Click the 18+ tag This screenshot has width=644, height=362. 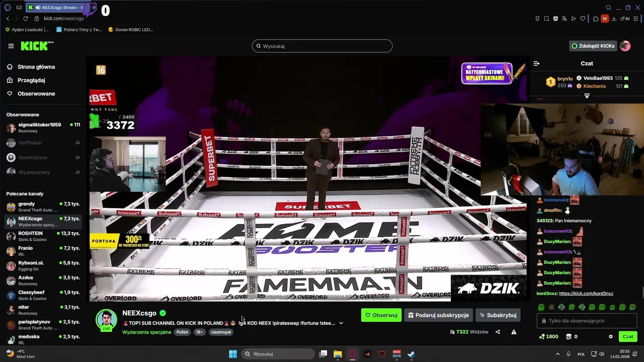(199, 332)
